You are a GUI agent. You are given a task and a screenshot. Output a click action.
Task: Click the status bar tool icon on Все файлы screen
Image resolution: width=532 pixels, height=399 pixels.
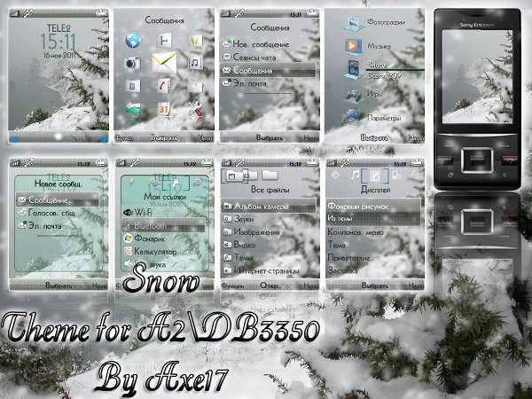pos(240,163)
